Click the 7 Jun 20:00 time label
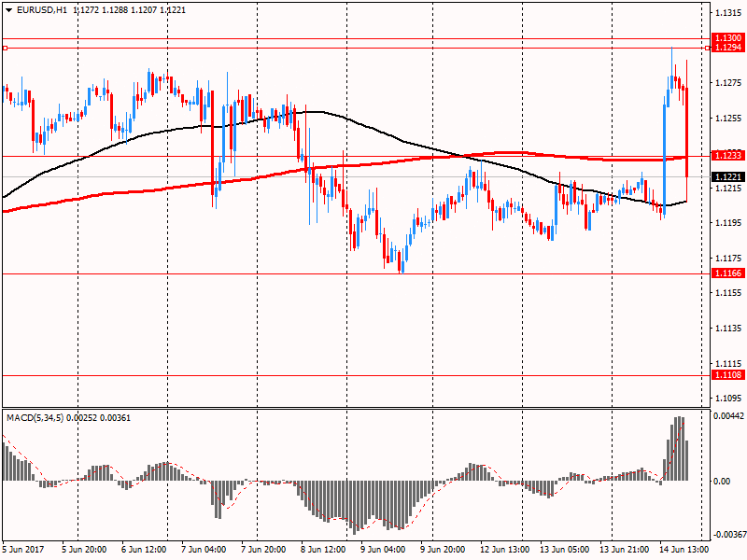 263,549
